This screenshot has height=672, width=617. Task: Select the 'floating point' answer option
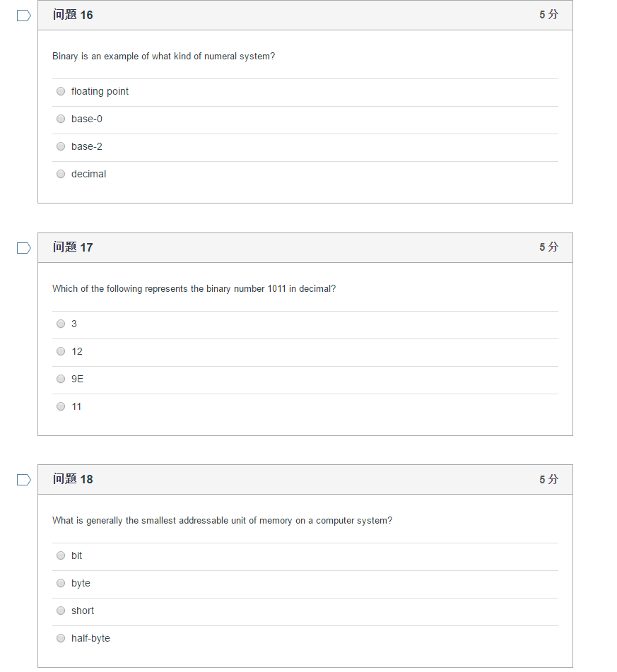(61, 91)
